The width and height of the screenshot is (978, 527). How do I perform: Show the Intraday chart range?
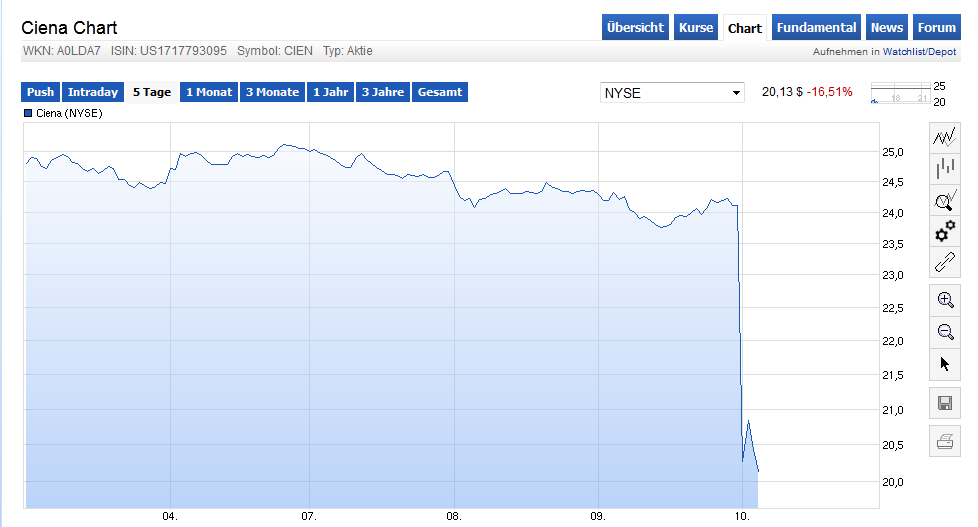point(93,92)
